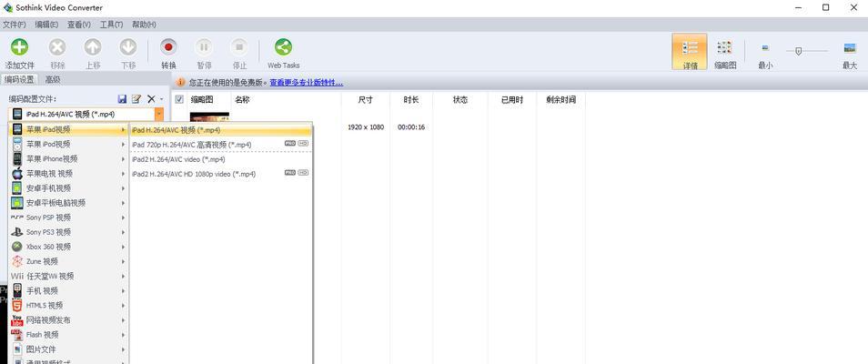868x364 pixels.
Task: Save the encoding profile with floppy icon
Action: [122, 98]
